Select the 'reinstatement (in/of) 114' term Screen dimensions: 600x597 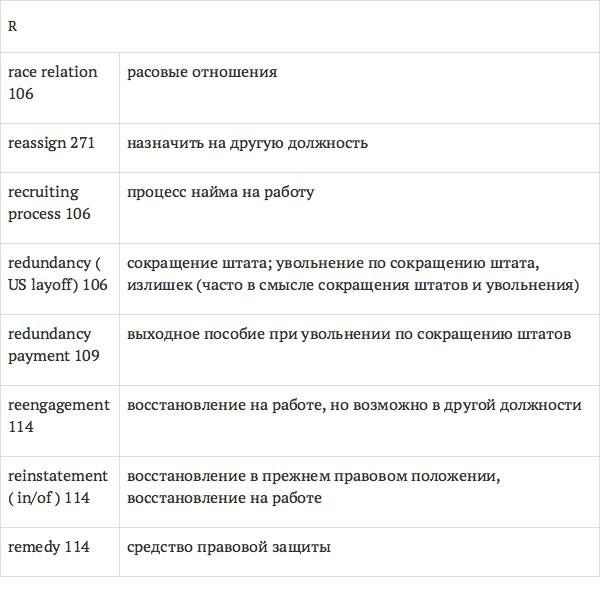click(x=58, y=487)
